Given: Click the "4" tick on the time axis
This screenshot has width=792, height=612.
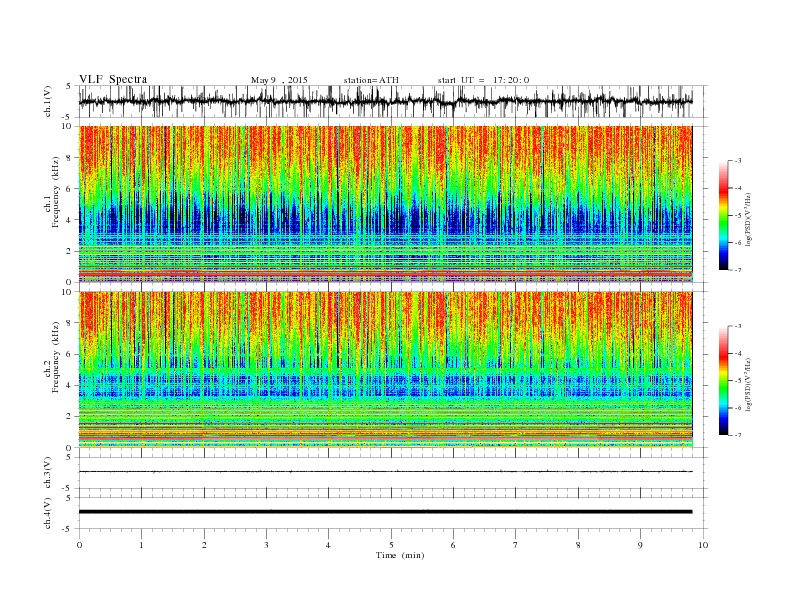Looking at the screenshot, I should (329, 545).
